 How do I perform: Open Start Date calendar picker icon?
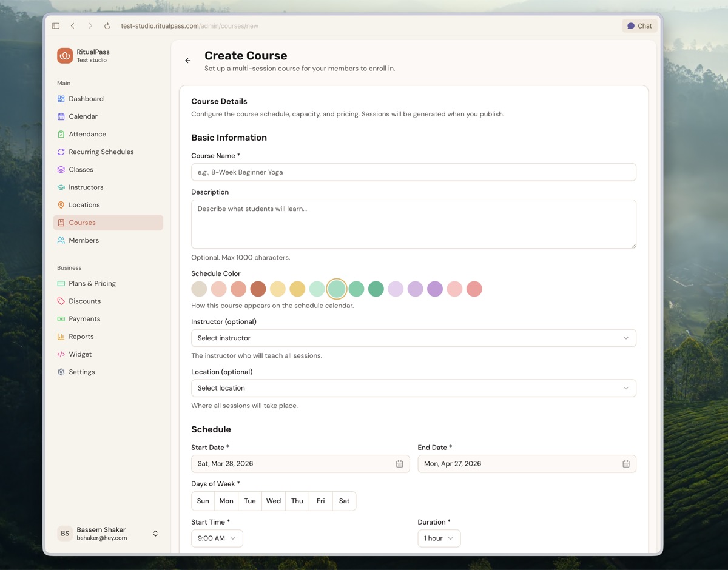(x=400, y=464)
